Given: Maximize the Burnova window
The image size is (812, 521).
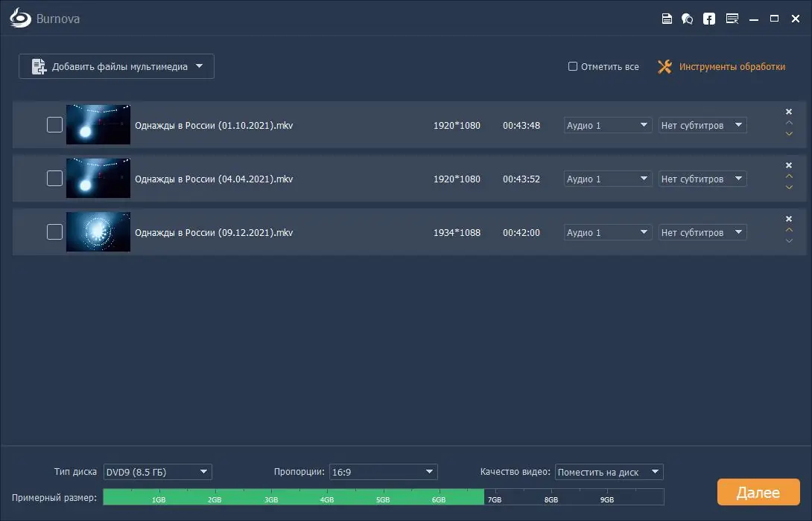Looking at the screenshot, I should (x=774, y=19).
